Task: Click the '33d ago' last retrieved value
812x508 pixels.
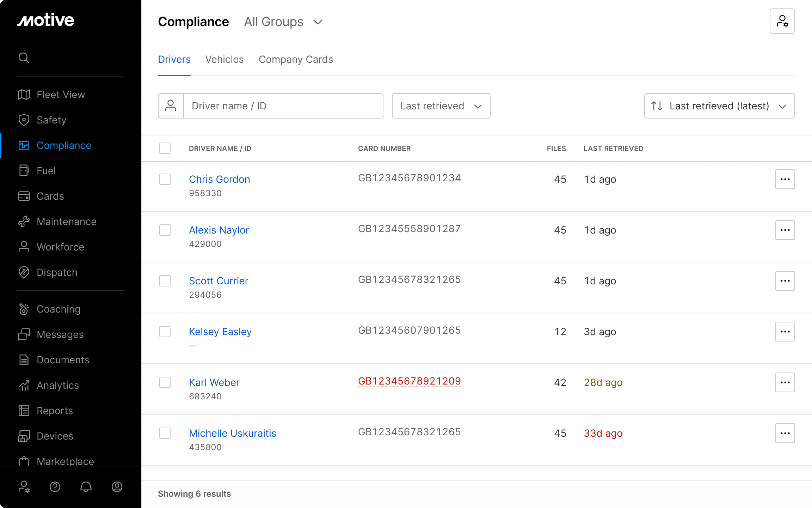Action: coord(603,433)
